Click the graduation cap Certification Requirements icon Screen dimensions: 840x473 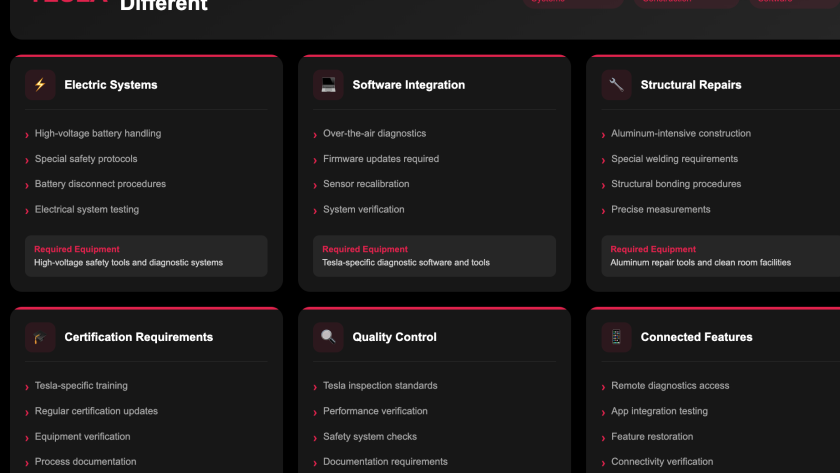pyautogui.click(x=40, y=337)
